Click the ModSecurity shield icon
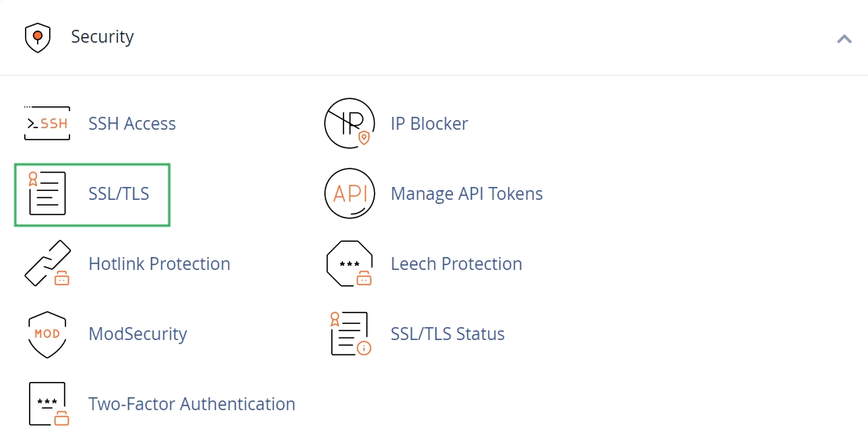The image size is (868, 444). tap(47, 334)
